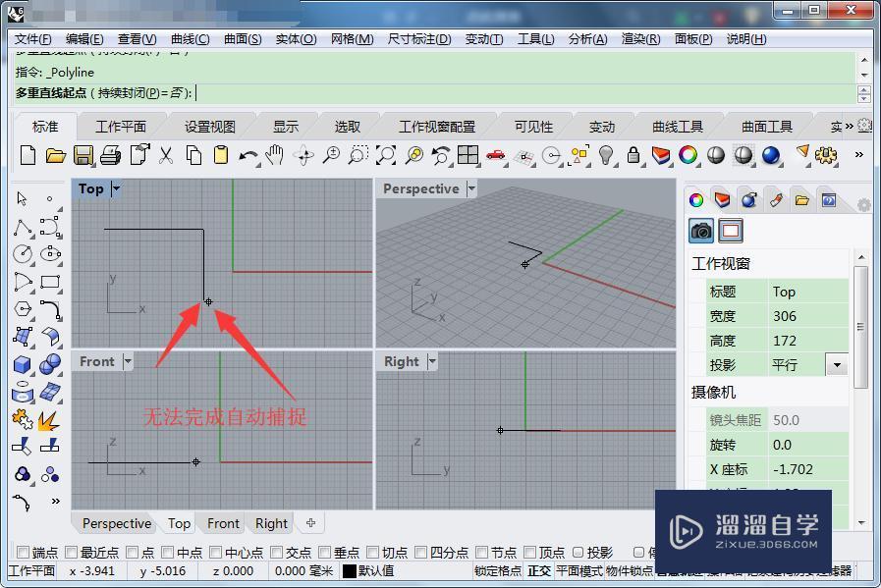This screenshot has width=881, height=588.
Task: Open the color wheel panel tab
Action: click(696, 200)
